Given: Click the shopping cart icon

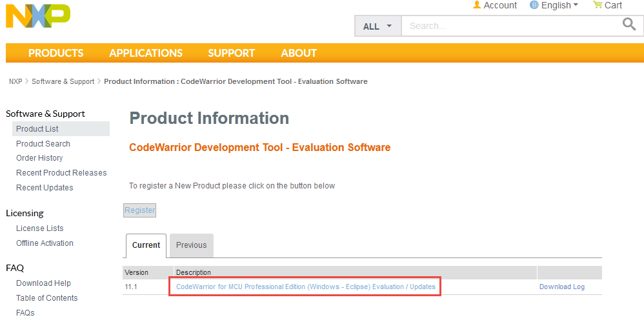Looking at the screenshot, I should point(598,5).
